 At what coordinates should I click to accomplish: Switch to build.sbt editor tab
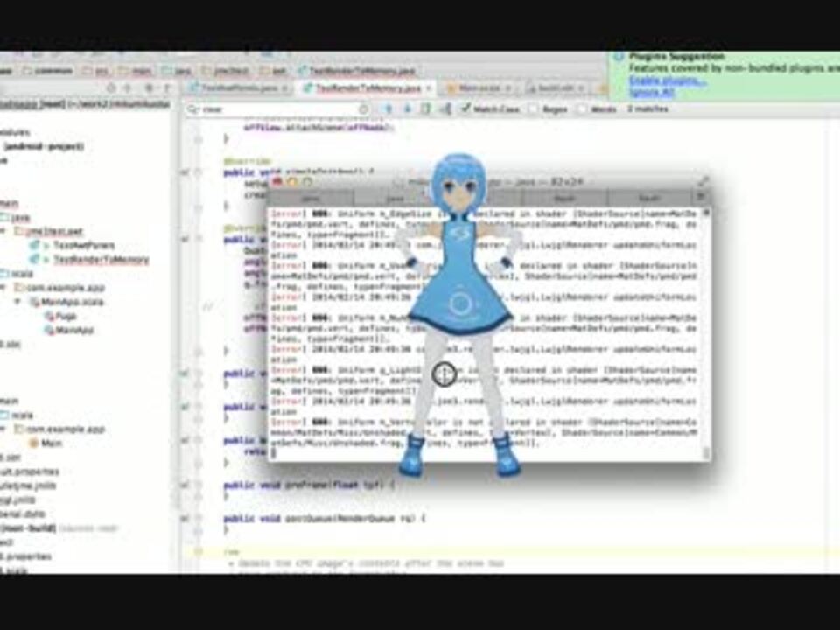(557, 87)
